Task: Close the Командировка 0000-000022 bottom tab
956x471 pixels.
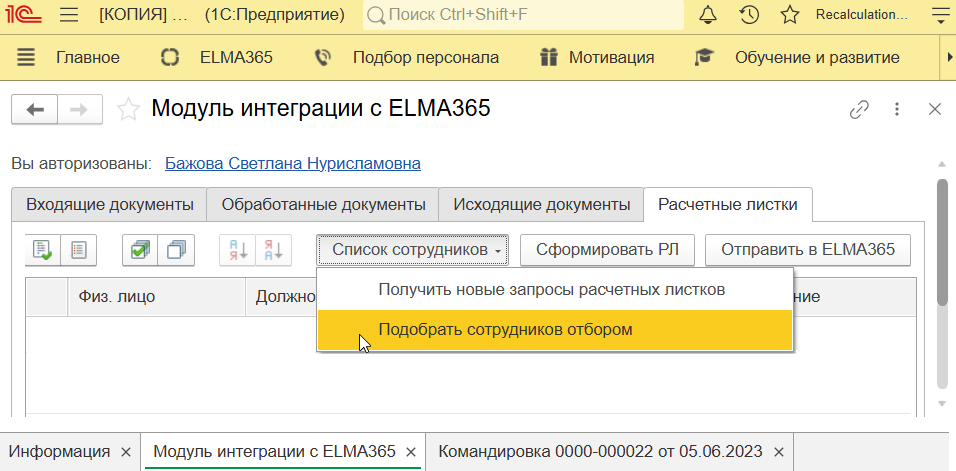Action: (779, 452)
